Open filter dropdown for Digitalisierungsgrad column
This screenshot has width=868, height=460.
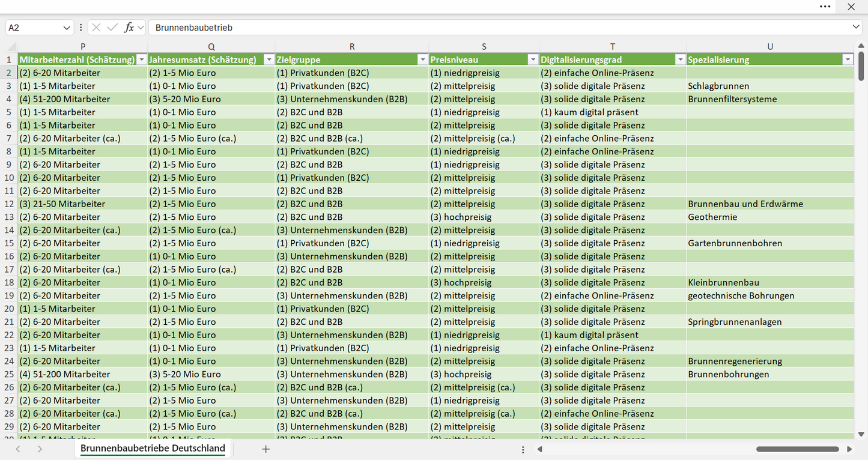[680, 59]
